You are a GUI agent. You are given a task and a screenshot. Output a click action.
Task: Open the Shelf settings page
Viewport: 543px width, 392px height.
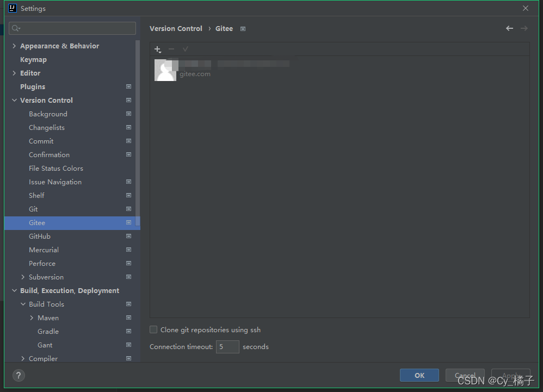tap(36, 196)
